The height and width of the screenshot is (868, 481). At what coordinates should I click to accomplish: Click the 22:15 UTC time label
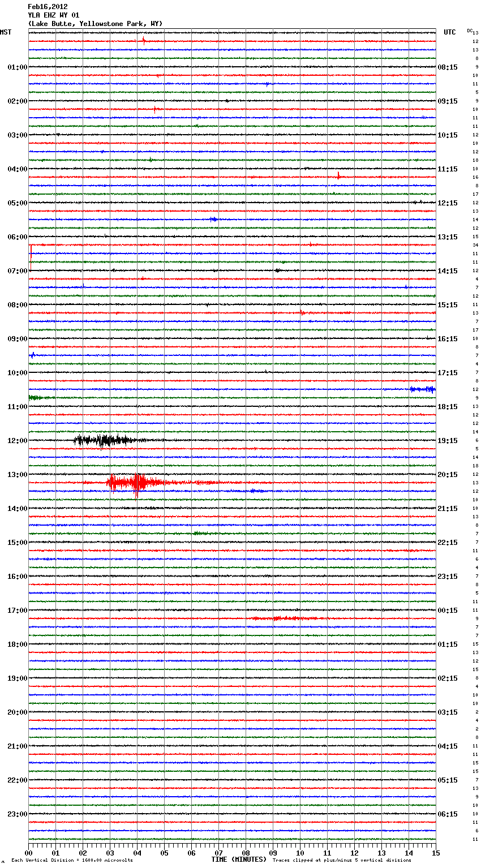click(448, 543)
